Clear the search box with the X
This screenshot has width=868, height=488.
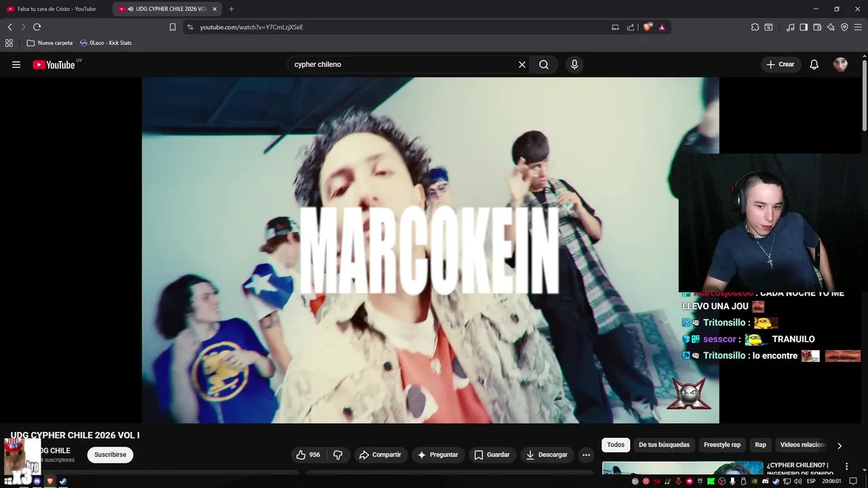click(522, 64)
